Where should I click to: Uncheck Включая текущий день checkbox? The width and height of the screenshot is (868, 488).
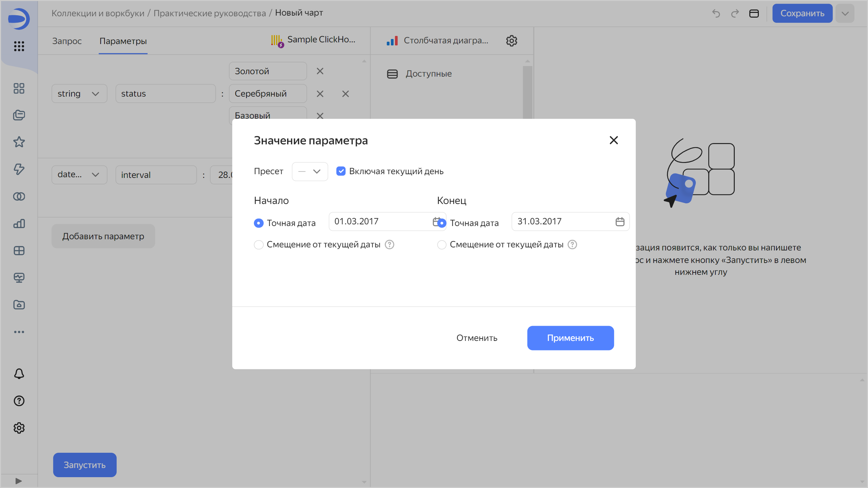[341, 171]
